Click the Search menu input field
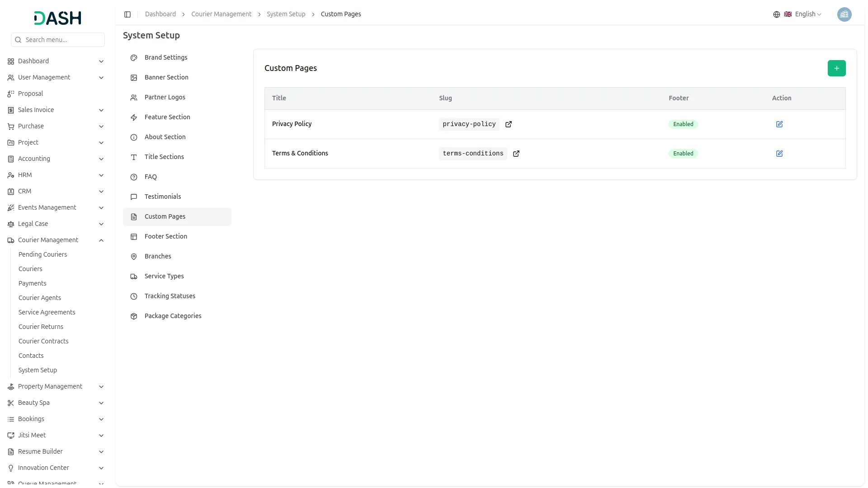This screenshot has height=488, width=868. 62,40
